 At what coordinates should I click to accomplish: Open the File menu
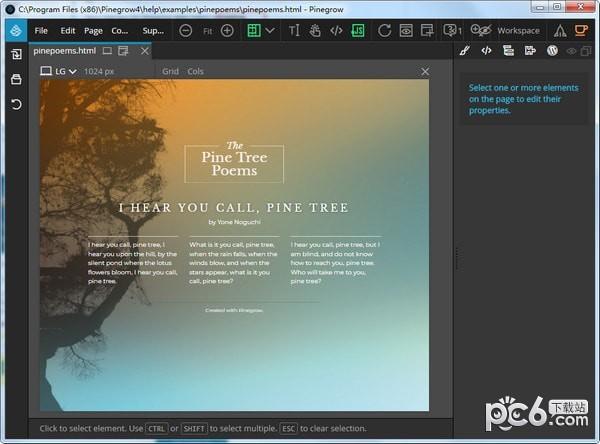tap(41, 30)
